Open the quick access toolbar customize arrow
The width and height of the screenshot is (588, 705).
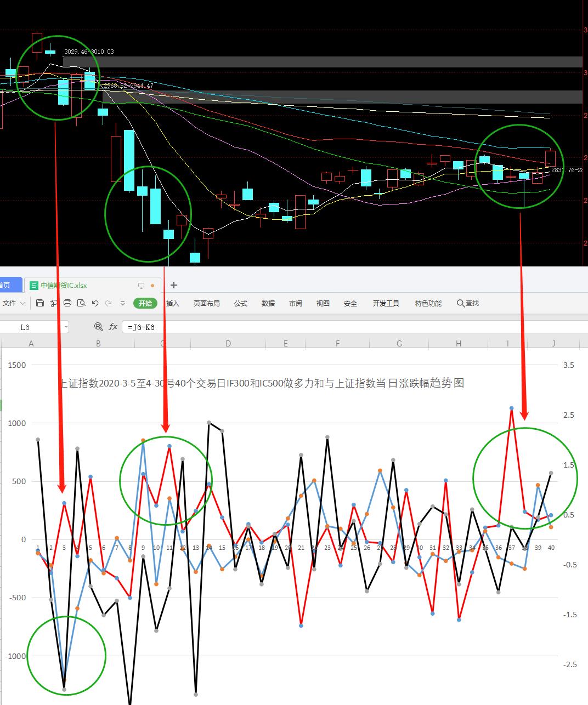point(123,303)
